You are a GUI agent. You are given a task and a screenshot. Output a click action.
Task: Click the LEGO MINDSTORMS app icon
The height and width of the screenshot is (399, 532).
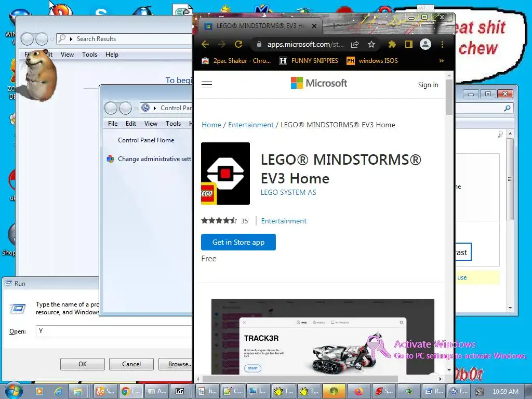pyautogui.click(x=225, y=174)
